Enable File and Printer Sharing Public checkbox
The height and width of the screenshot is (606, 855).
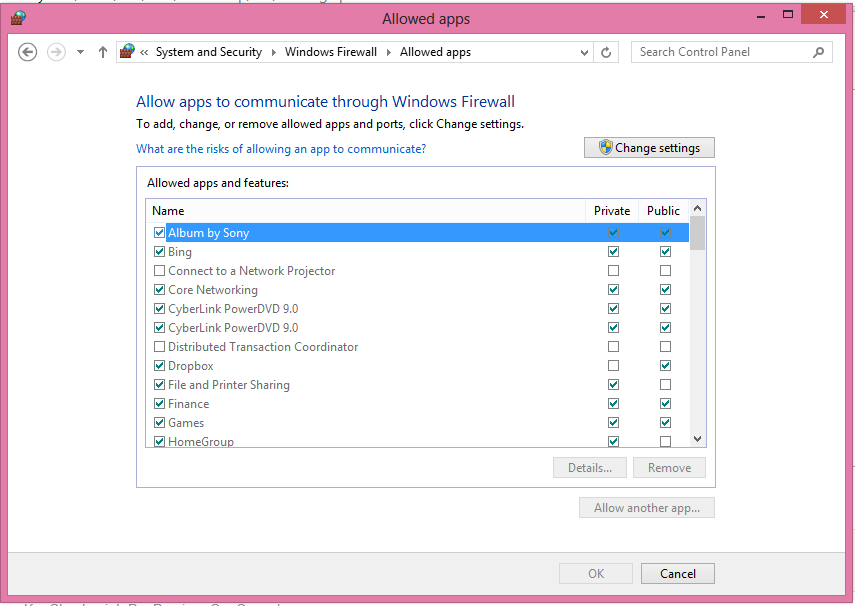(x=665, y=385)
